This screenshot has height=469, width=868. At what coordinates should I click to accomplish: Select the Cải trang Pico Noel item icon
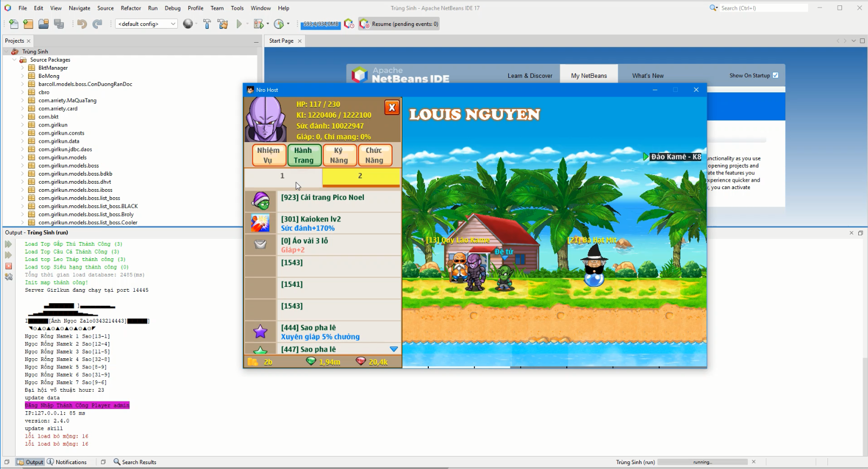tap(261, 201)
